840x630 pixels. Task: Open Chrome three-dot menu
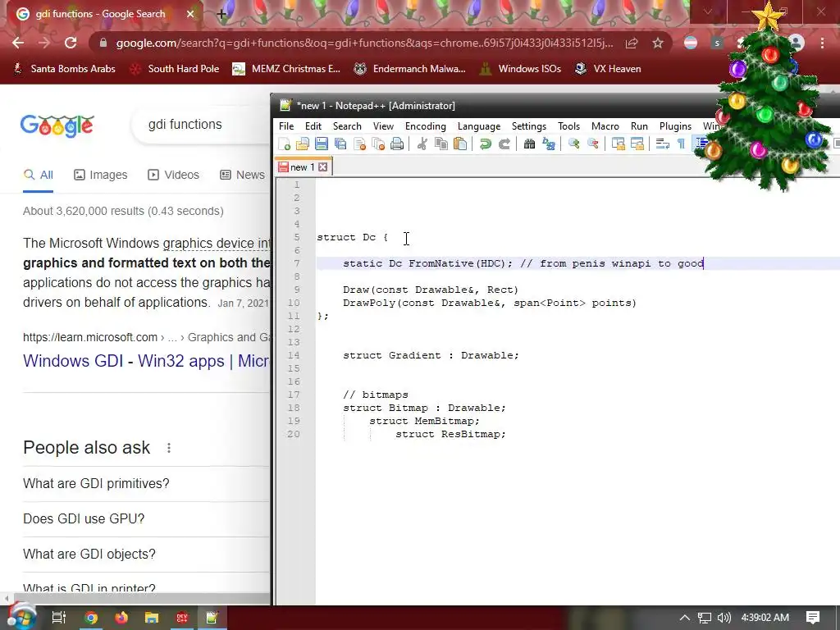tap(822, 43)
